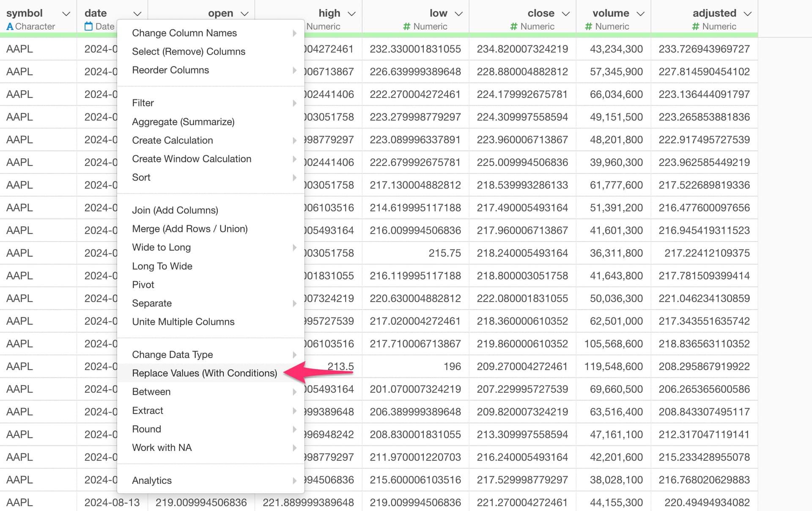Select low cell 232.330001831055

pyautogui.click(x=416, y=49)
